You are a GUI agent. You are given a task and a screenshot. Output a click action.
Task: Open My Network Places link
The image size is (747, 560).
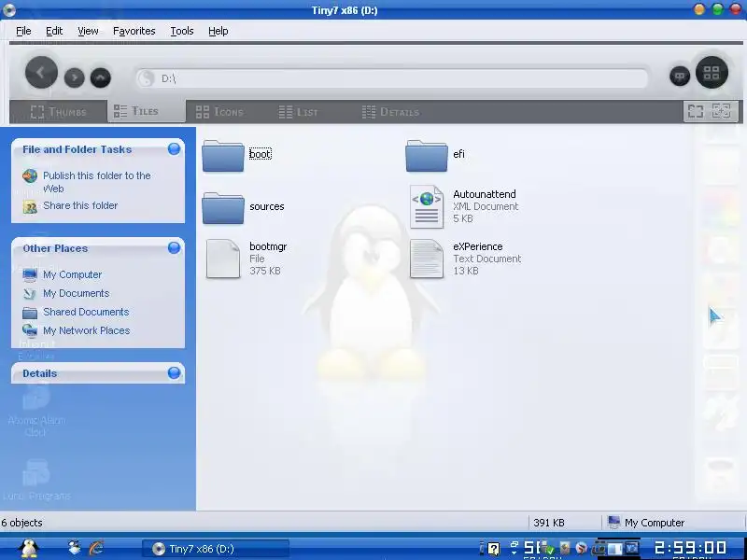86,330
